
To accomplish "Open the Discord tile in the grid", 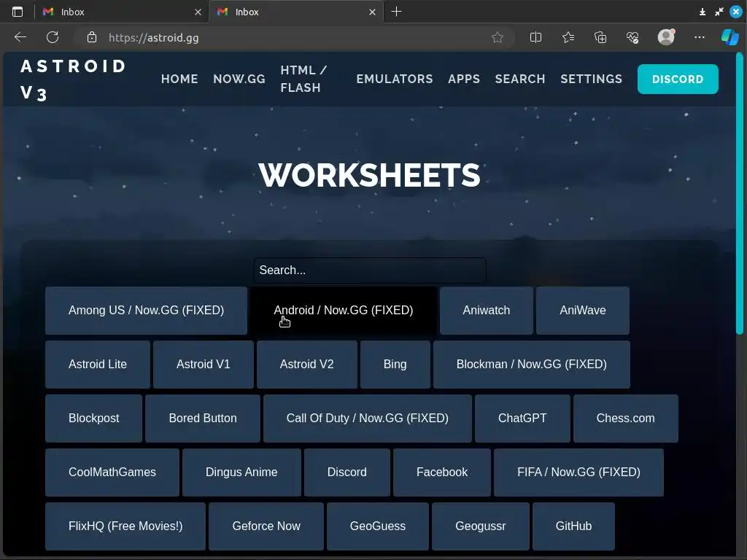I will (347, 472).
